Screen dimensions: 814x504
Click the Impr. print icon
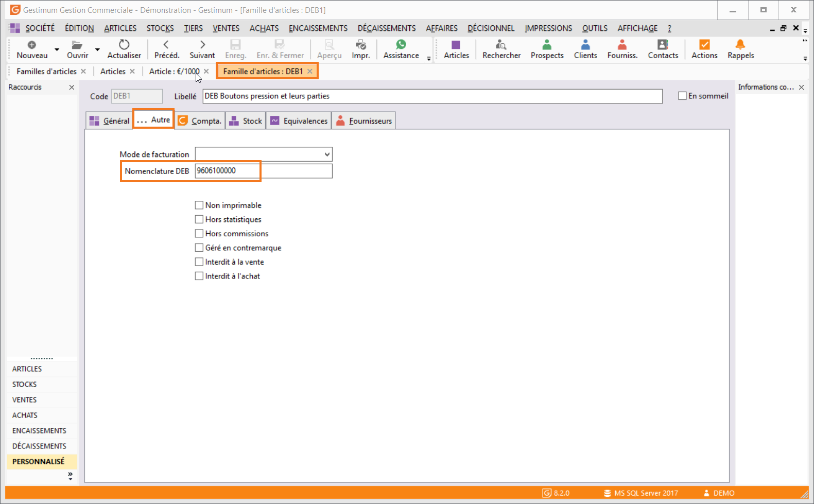(x=361, y=45)
